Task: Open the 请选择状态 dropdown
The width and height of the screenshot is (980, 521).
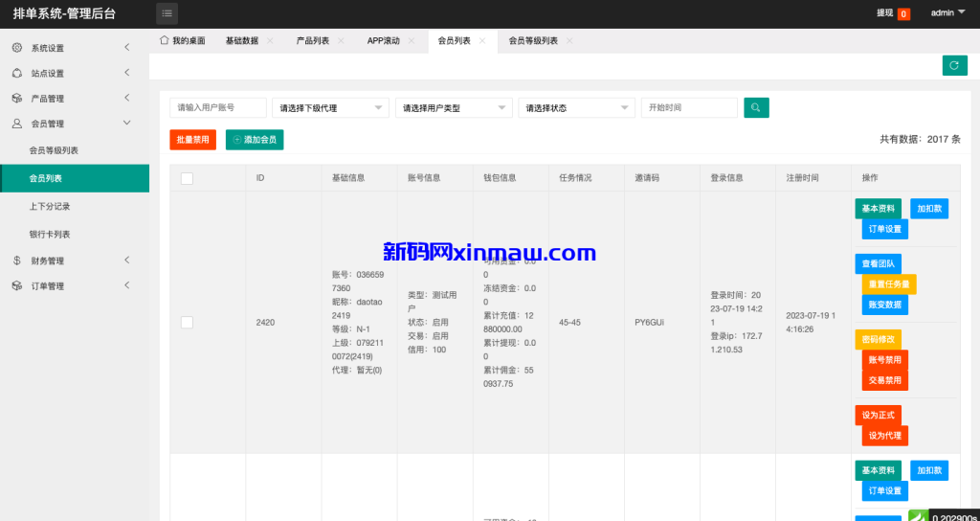Action: (577, 107)
